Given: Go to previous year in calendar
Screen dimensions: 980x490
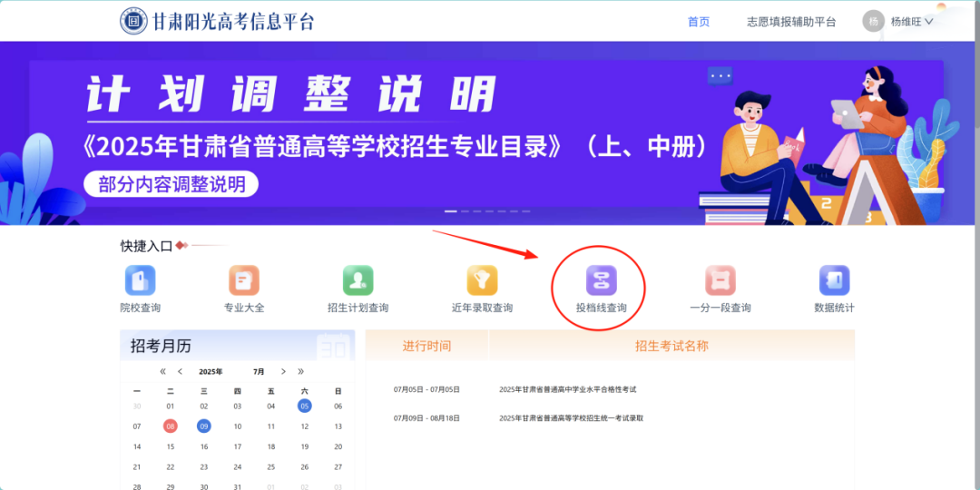Looking at the screenshot, I should pos(163,372).
